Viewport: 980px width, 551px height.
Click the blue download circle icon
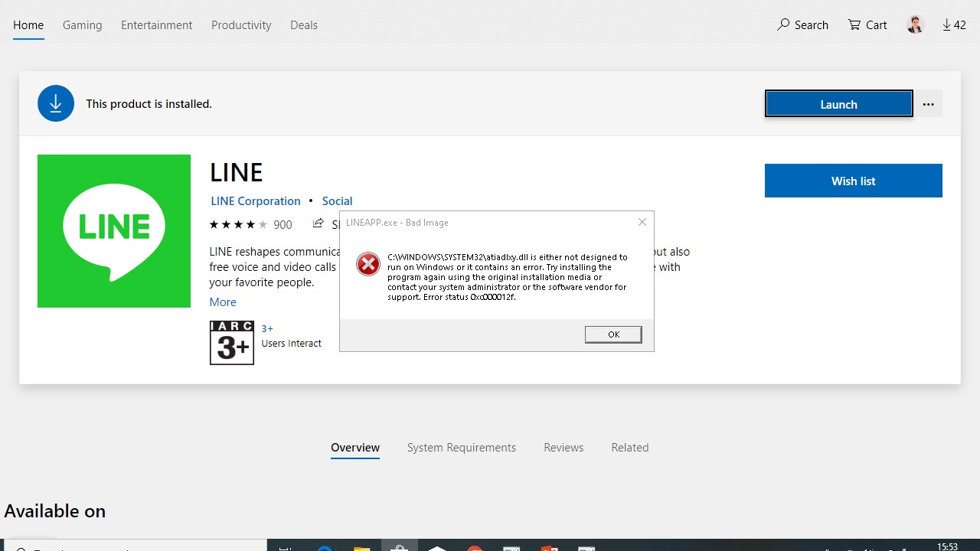tap(56, 103)
